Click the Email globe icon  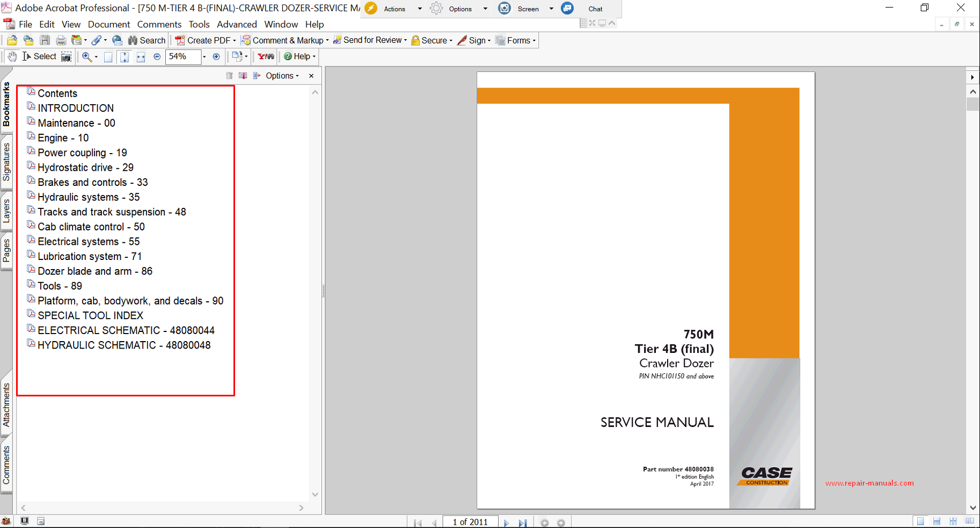[117, 40]
